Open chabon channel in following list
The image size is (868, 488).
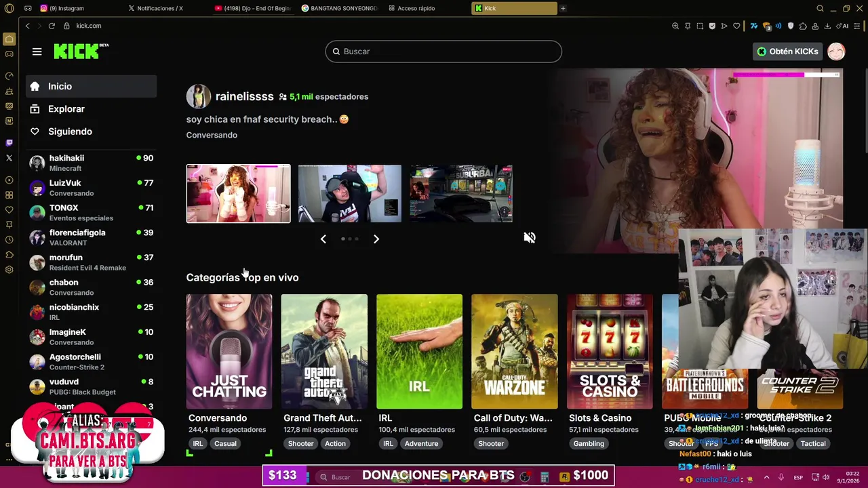tap(92, 287)
